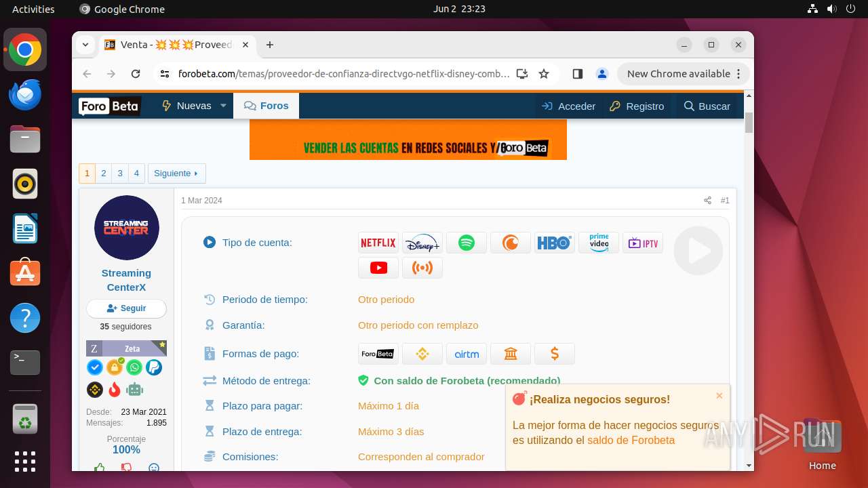
Task: Go to page 4 of thread
Action: click(136, 174)
